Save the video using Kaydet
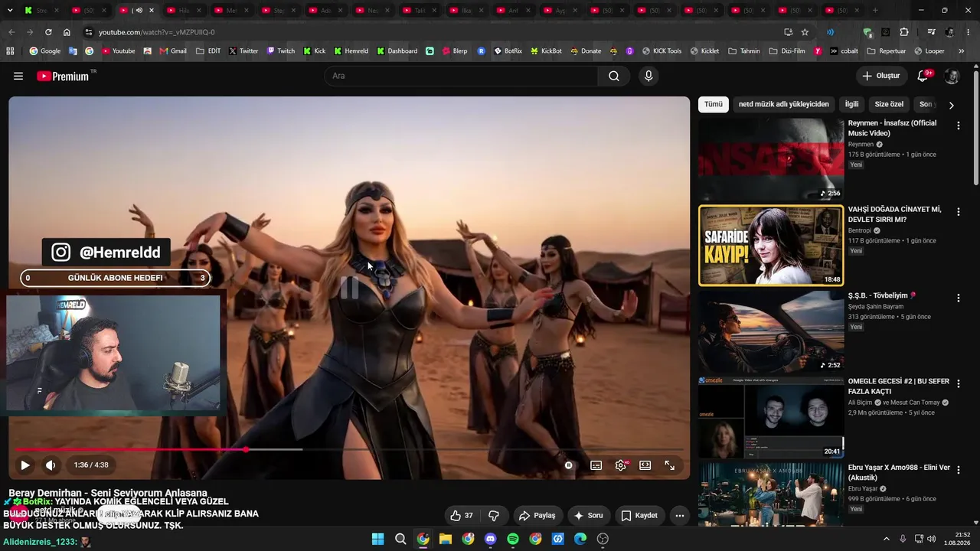Screen dimensions: 980x551 click(639, 516)
